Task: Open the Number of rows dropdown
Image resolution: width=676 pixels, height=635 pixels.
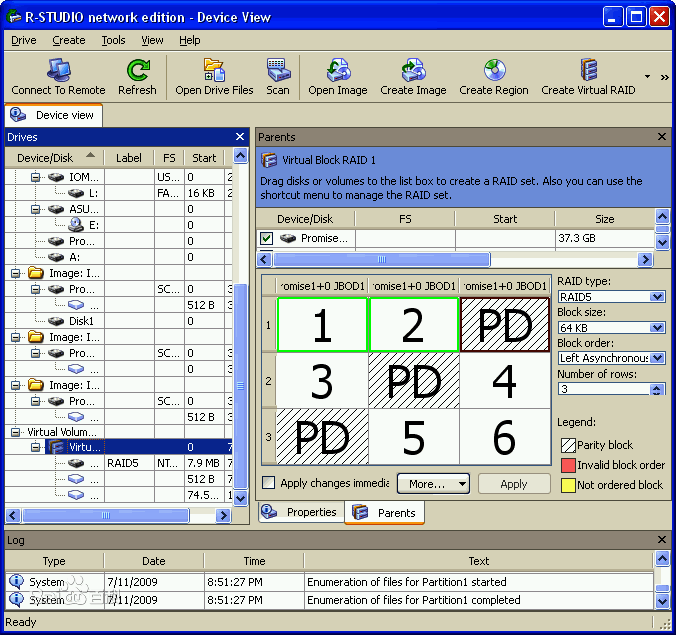Action: 657,389
